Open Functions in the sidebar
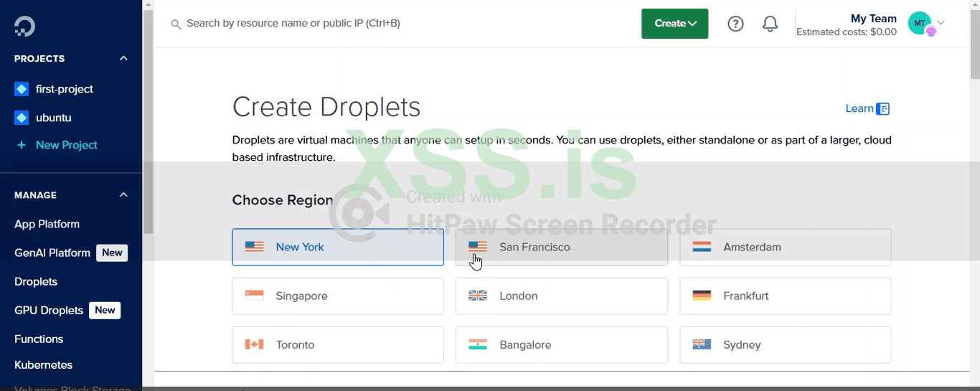980x391 pixels. (x=39, y=339)
